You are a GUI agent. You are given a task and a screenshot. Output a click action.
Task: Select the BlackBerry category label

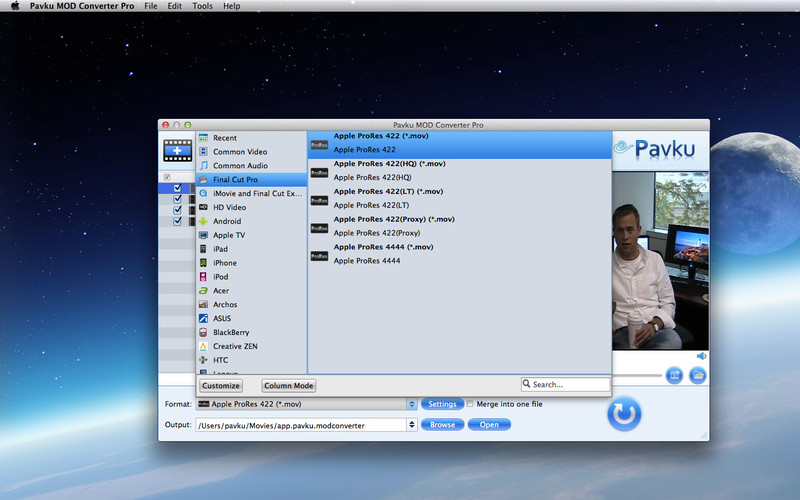pos(231,332)
